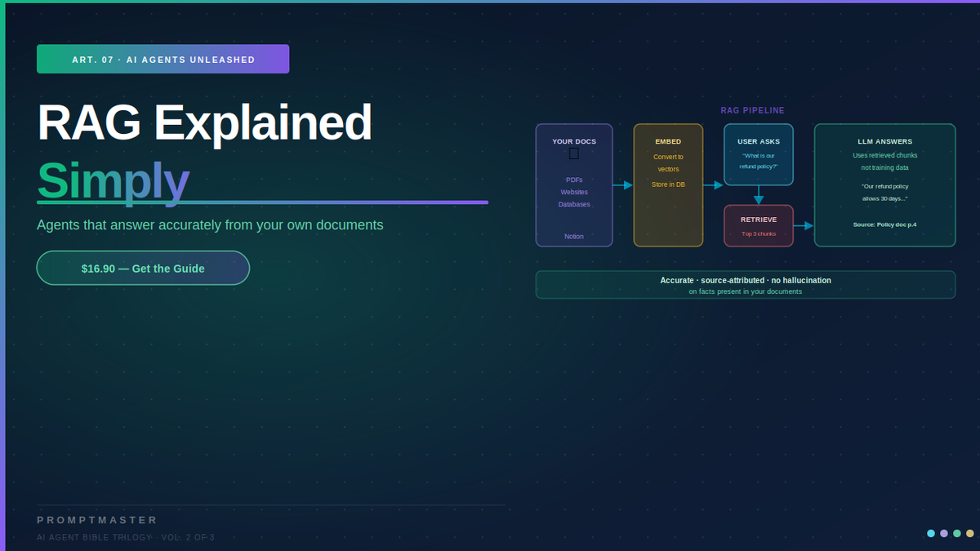Click "Convert to" in the Embed box
The height and width of the screenshot is (551, 980).
(x=668, y=157)
